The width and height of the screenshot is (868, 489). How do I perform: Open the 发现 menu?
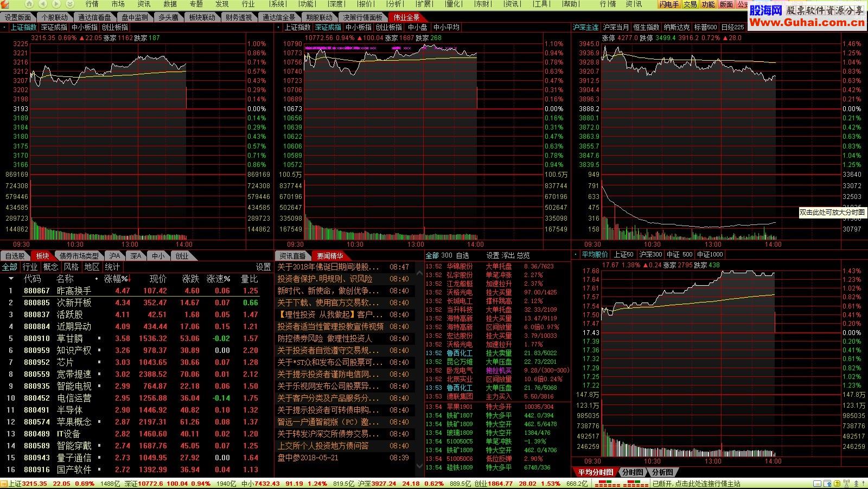click(222, 4)
